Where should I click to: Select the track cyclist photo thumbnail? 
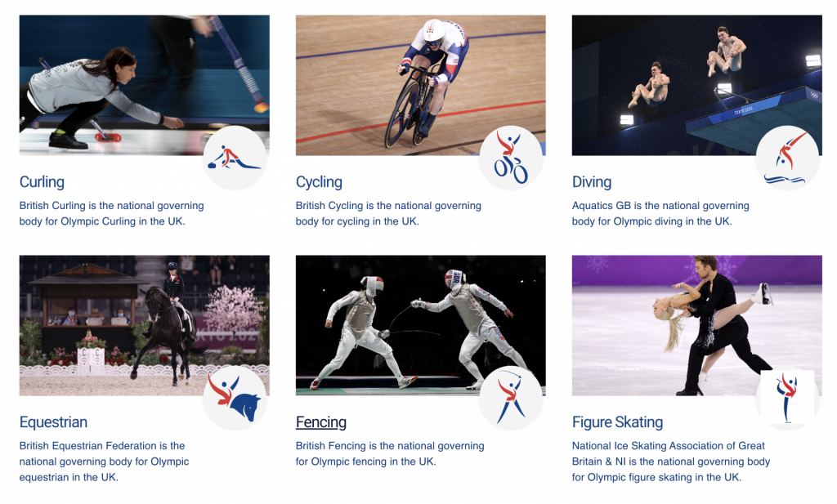coord(421,85)
